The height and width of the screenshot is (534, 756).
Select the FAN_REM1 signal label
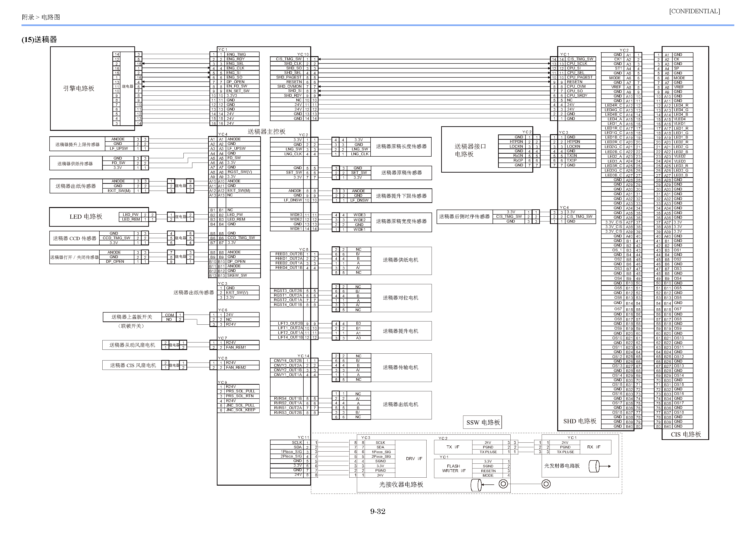[x=236, y=347]
